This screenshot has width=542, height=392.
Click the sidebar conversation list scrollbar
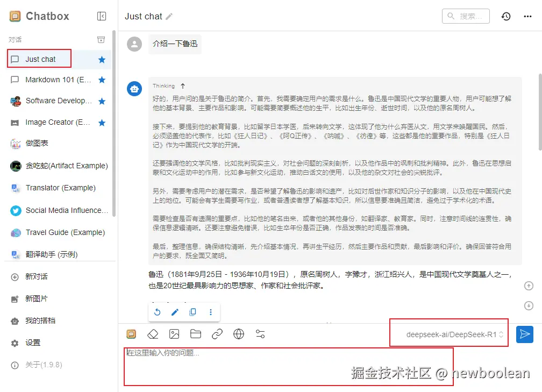(x=114, y=123)
